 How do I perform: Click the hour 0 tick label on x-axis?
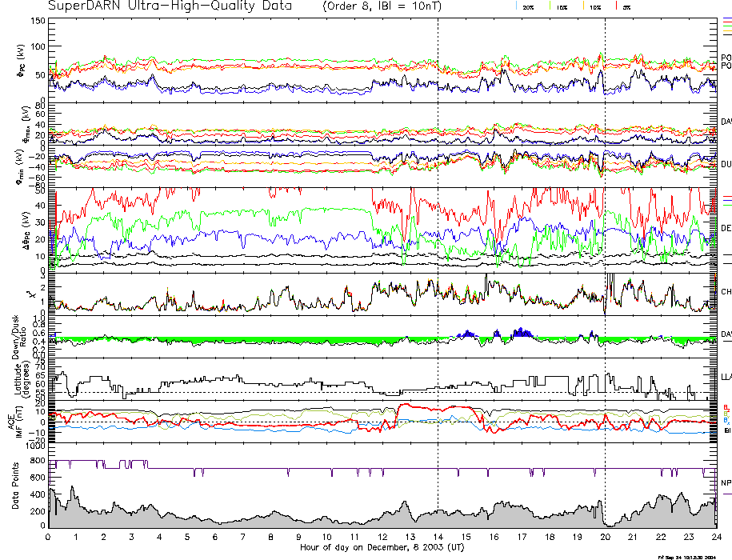coord(49,537)
